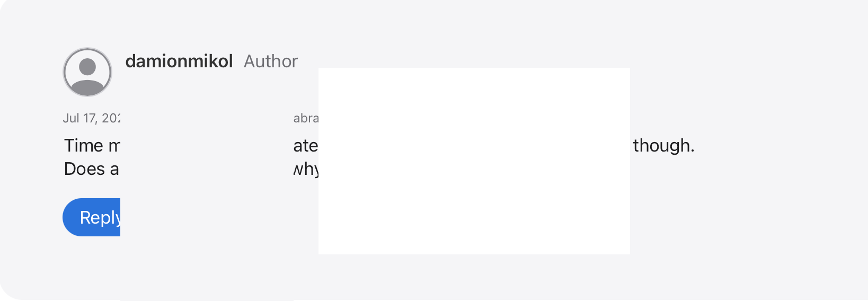Click the gray user avatar icon
The width and height of the screenshot is (868, 301).
87,72
